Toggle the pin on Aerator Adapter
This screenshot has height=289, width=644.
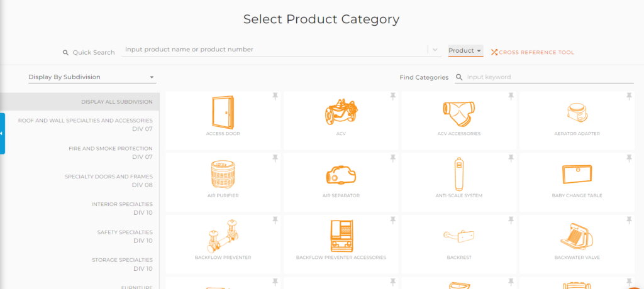pos(629,97)
